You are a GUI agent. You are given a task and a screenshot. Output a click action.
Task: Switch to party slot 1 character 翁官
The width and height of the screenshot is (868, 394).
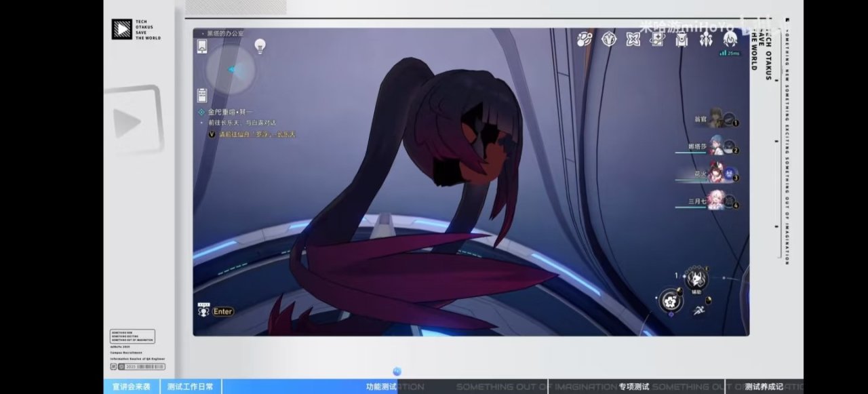[x=717, y=119]
